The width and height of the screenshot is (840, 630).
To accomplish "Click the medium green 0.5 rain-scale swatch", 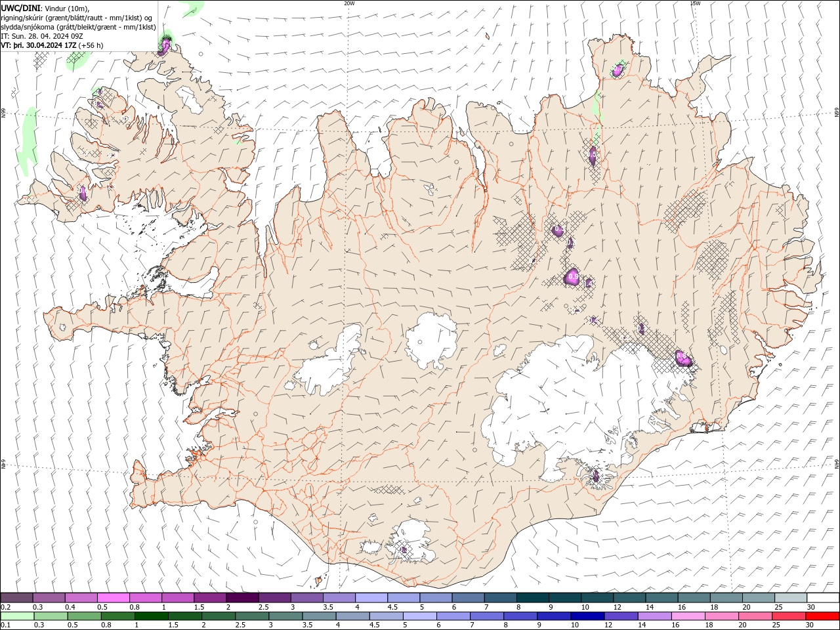I will pos(85,616).
